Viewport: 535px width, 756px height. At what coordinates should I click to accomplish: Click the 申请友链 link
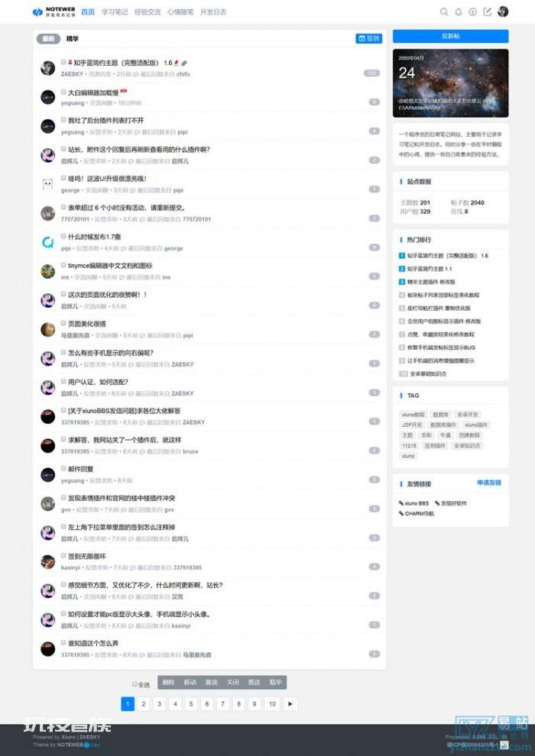coord(489,483)
